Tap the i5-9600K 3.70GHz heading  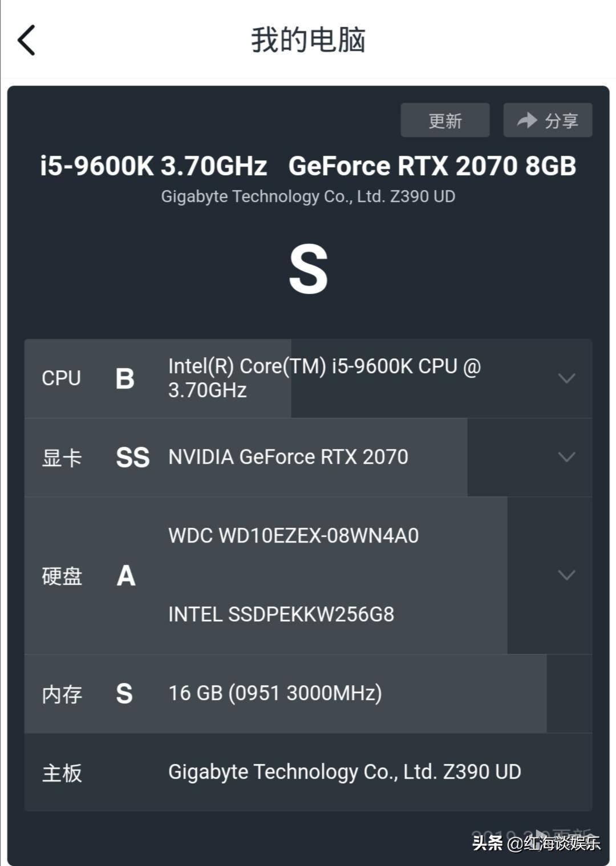(x=153, y=166)
